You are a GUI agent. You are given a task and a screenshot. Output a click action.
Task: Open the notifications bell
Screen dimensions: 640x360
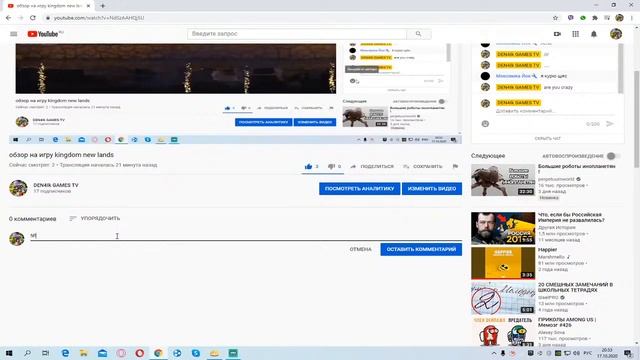[x=594, y=34]
